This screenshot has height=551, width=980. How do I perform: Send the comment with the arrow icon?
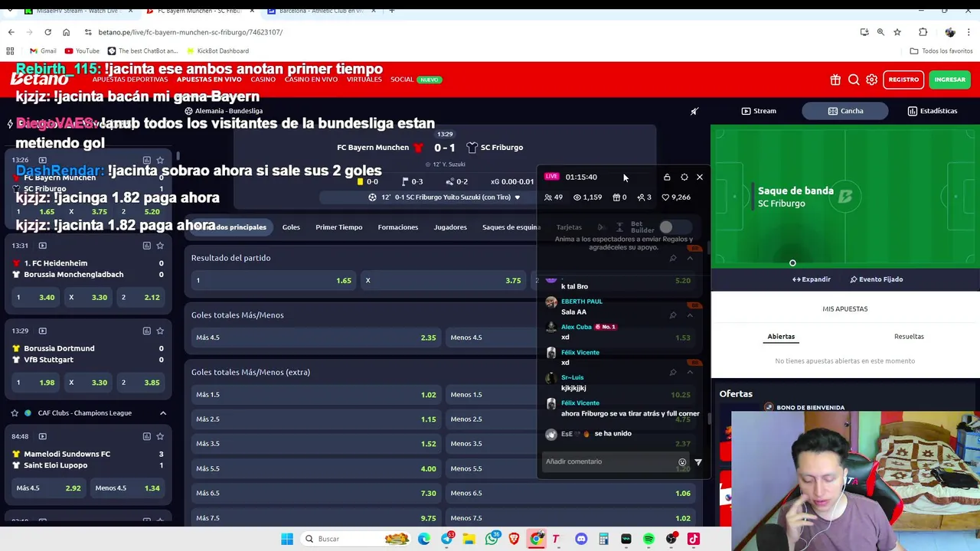[x=698, y=462]
